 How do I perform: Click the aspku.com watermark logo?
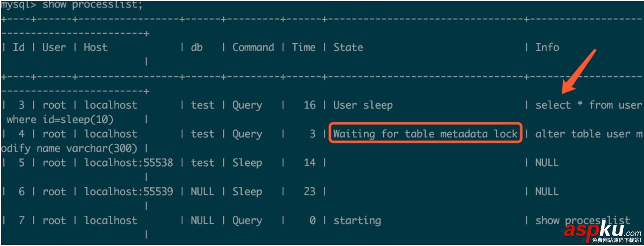click(602, 231)
